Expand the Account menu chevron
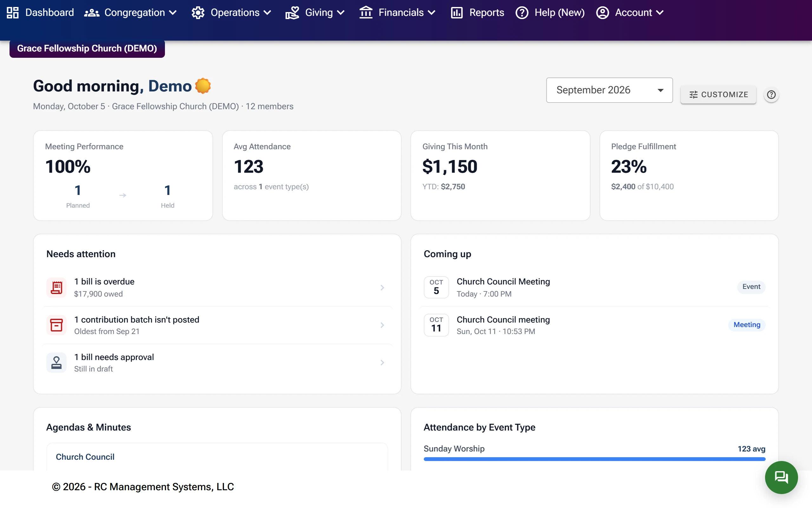This screenshot has width=812, height=508. tap(660, 13)
